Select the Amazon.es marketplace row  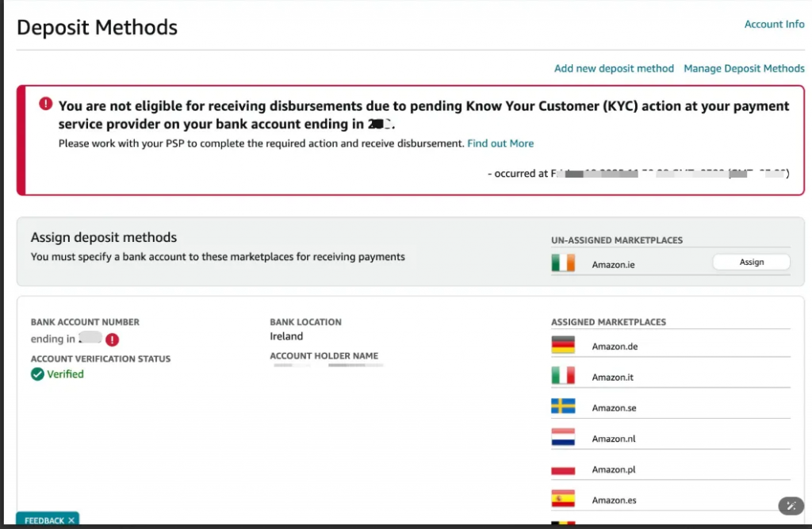(671, 500)
